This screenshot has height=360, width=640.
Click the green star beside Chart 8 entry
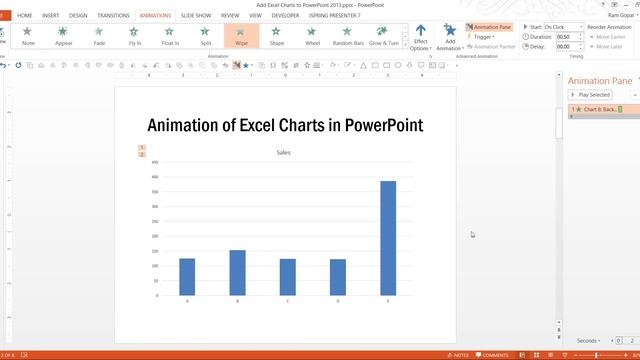coord(578,109)
